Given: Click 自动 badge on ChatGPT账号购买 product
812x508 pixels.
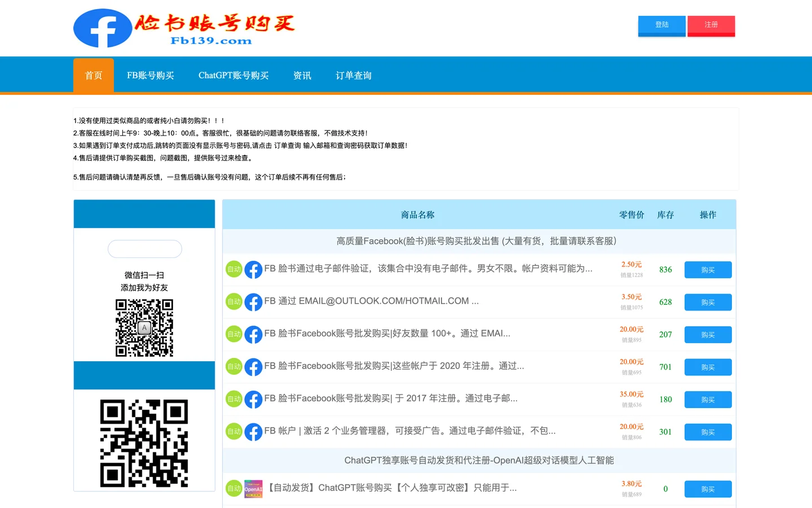Looking at the screenshot, I should coord(234,489).
